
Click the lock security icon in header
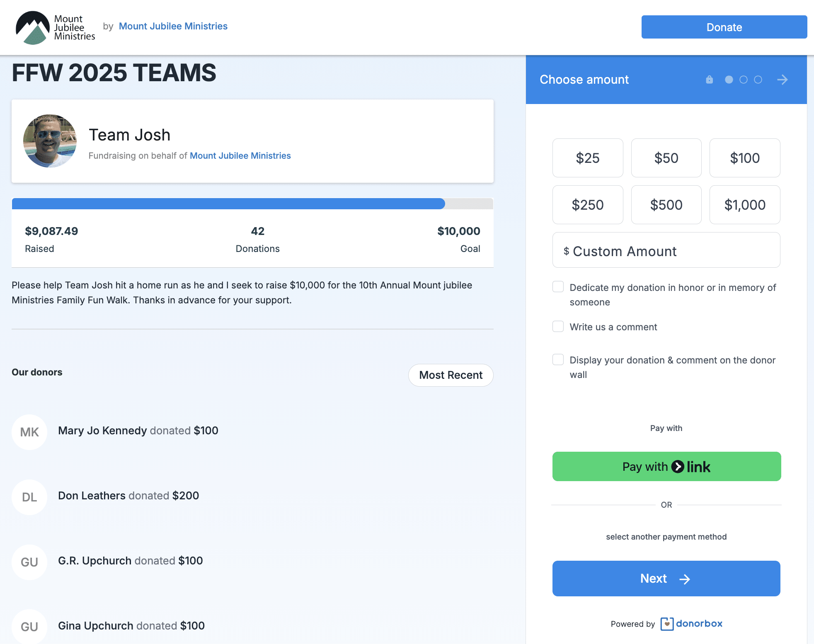(710, 80)
